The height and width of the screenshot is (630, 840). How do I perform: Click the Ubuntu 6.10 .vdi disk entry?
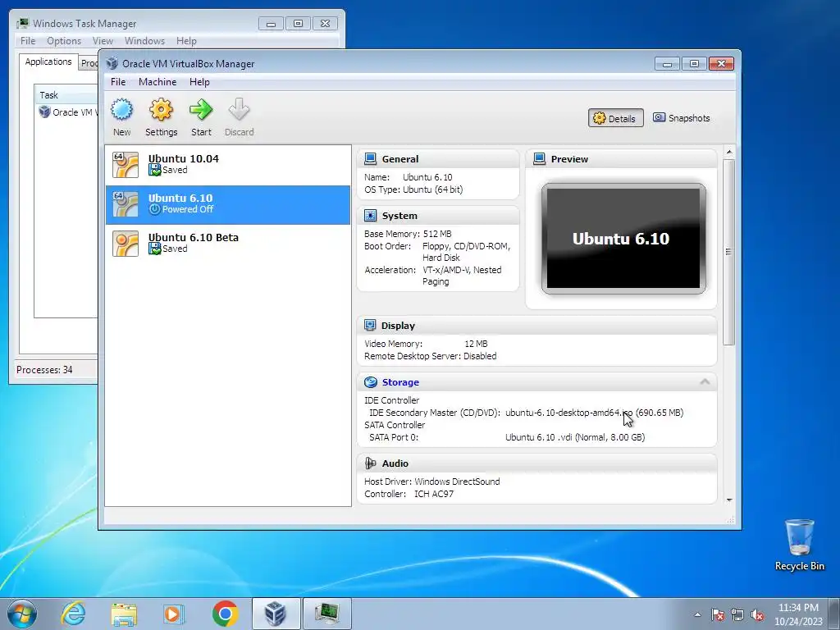(x=575, y=438)
